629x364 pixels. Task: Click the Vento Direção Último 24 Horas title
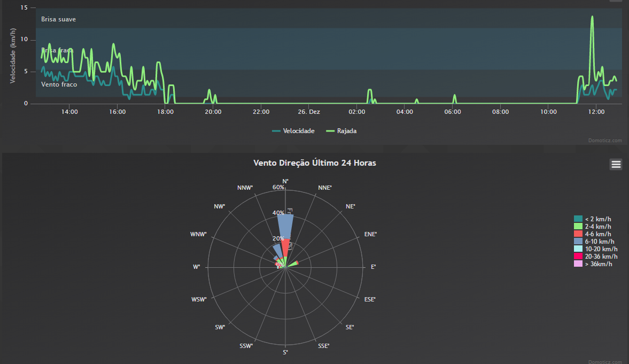pos(314,163)
